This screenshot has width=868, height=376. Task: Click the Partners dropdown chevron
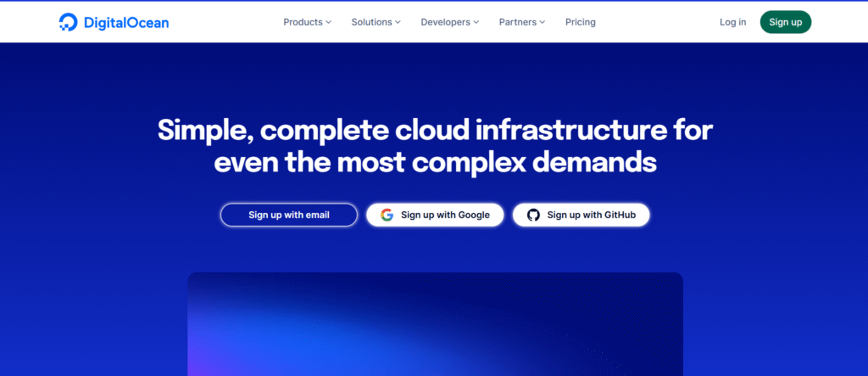[542, 22]
